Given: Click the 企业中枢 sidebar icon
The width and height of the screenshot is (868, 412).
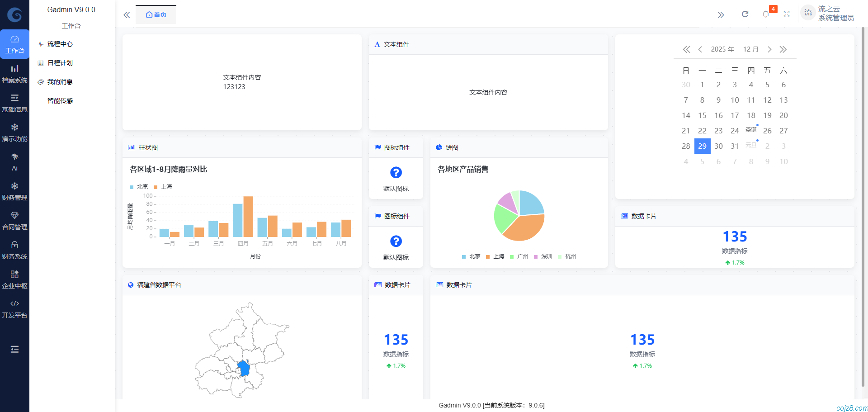Looking at the screenshot, I should click(15, 279).
